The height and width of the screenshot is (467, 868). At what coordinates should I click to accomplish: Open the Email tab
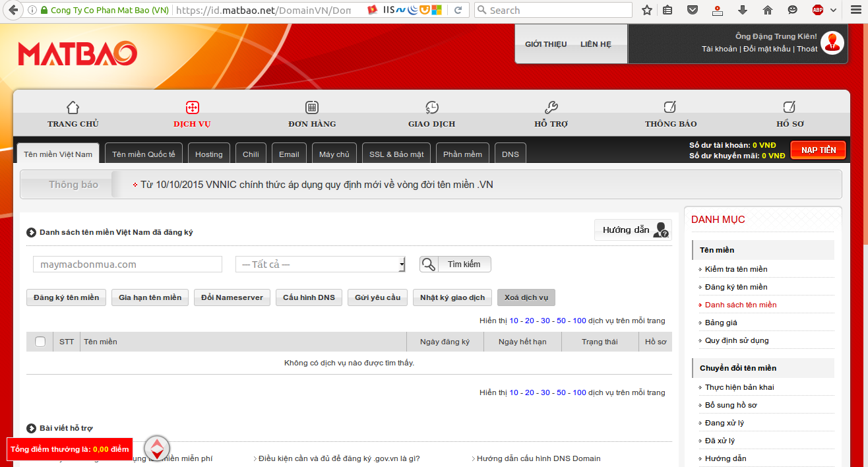point(289,154)
